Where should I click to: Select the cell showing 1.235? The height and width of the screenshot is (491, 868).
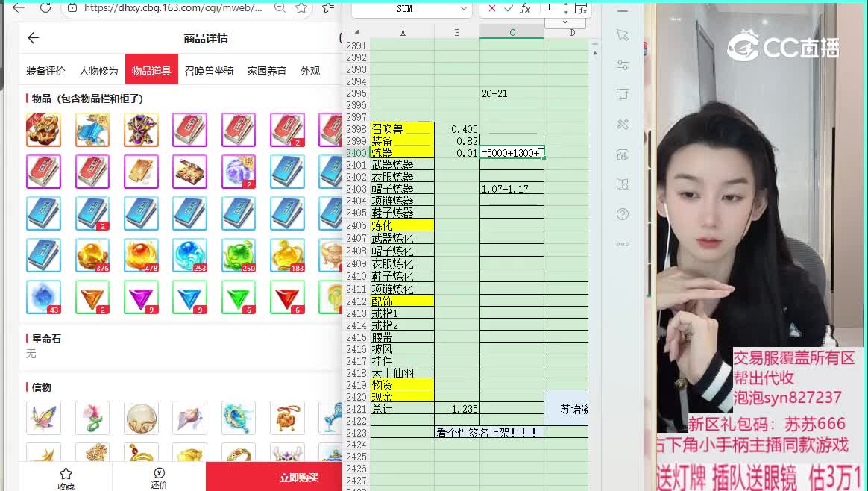[x=457, y=409]
